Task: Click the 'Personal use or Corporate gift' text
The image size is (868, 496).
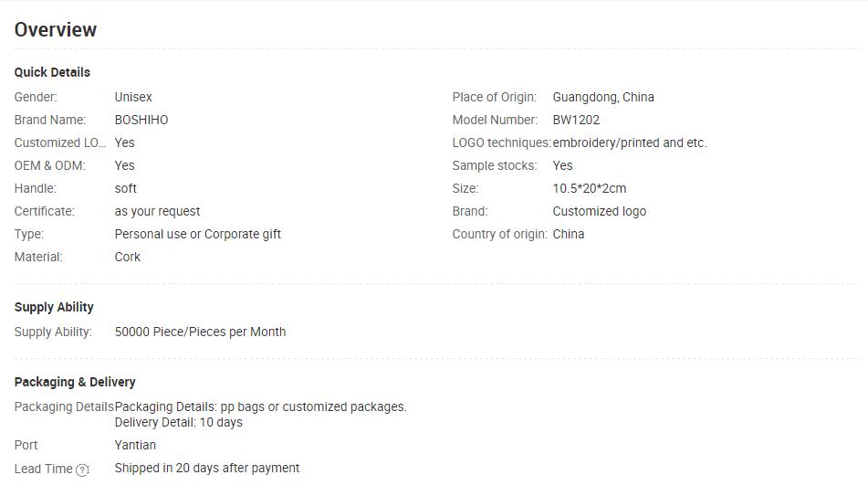Action: point(198,235)
